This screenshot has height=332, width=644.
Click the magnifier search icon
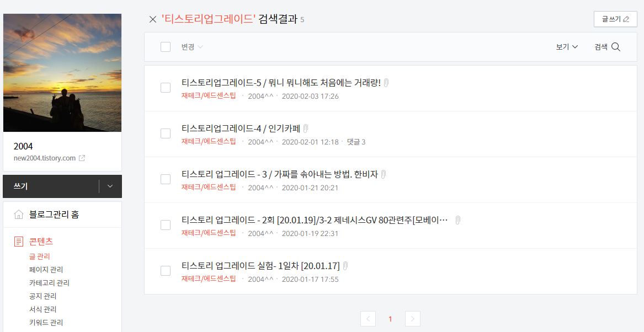coord(616,47)
